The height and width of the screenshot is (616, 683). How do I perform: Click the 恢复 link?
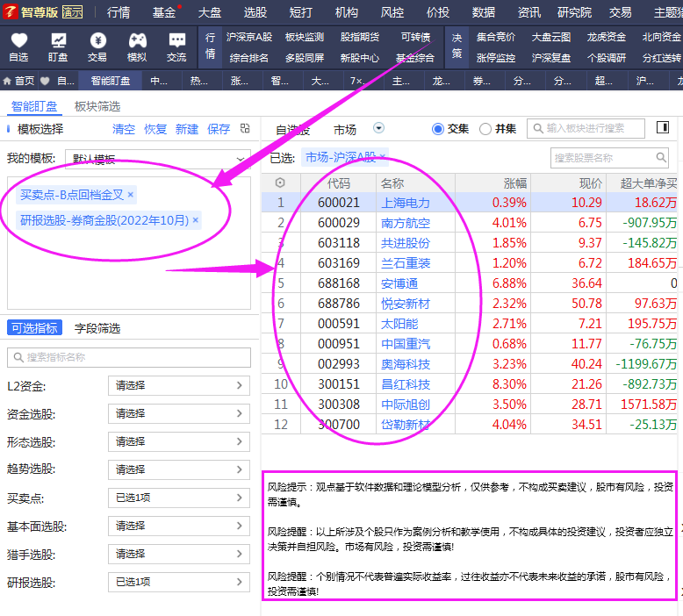click(x=155, y=129)
